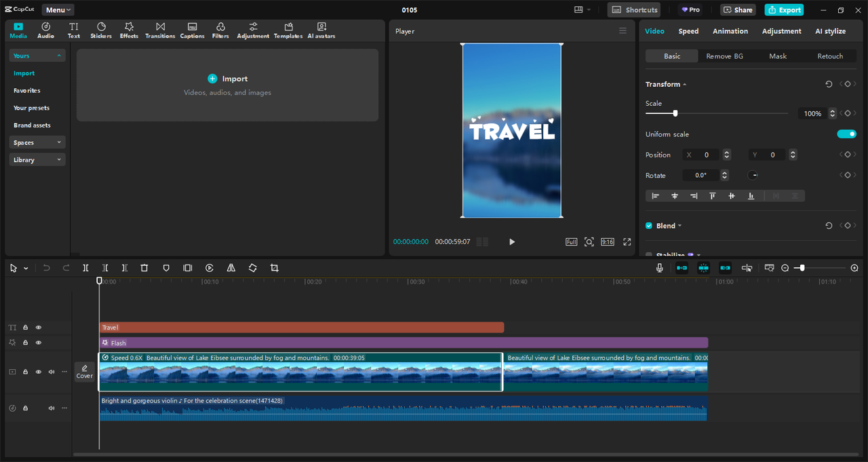Click the microphone Record voiceover icon

(659, 268)
